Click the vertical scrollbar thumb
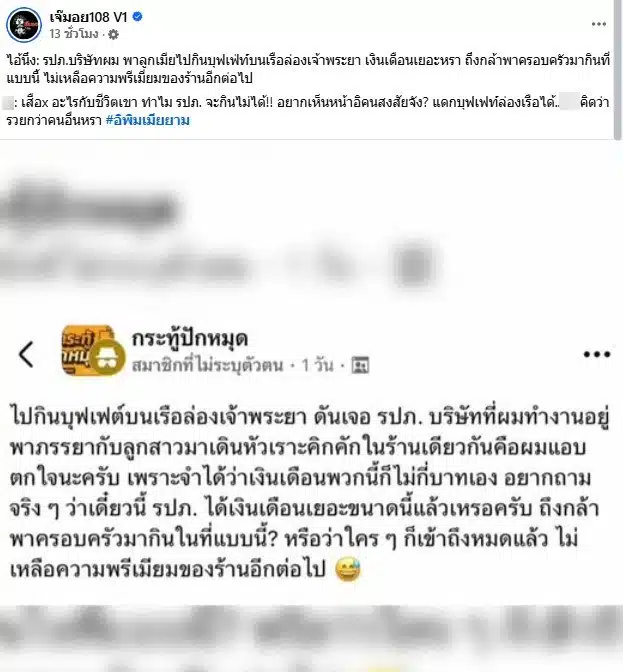Image resolution: width=623 pixels, height=672 pixels. pyautogui.click(x=618, y=70)
